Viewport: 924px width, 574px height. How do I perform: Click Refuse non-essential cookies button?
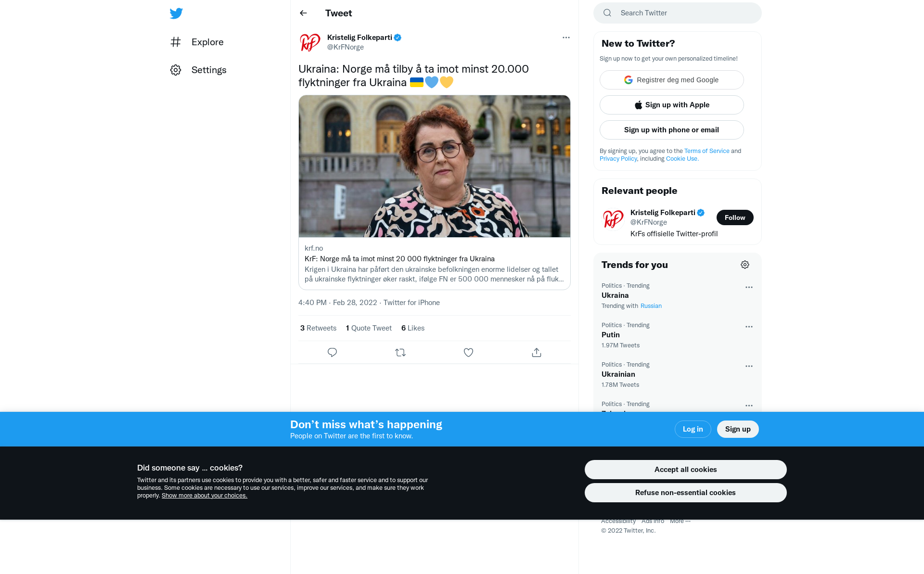pyautogui.click(x=685, y=493)
